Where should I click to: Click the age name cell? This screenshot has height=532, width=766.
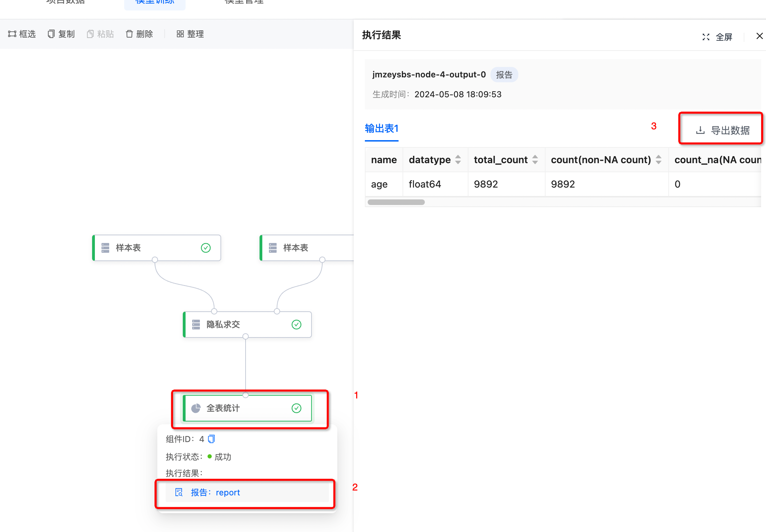pos(384,184)
